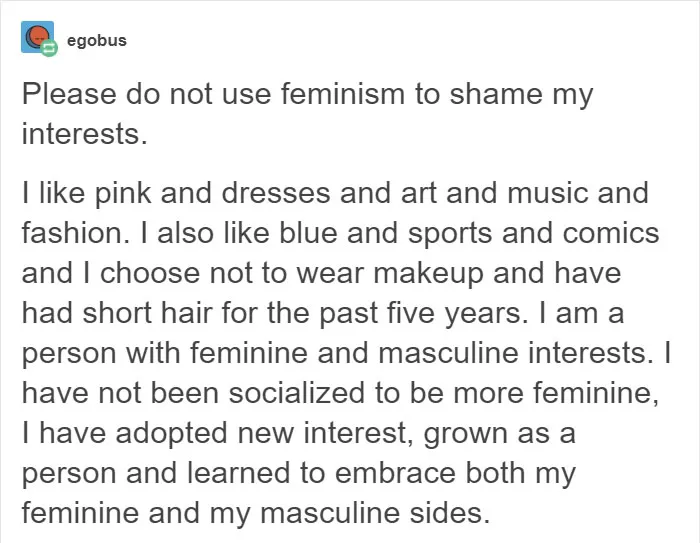Click the word "pink" in the post
700x543 pixels.
pos(123,194)
